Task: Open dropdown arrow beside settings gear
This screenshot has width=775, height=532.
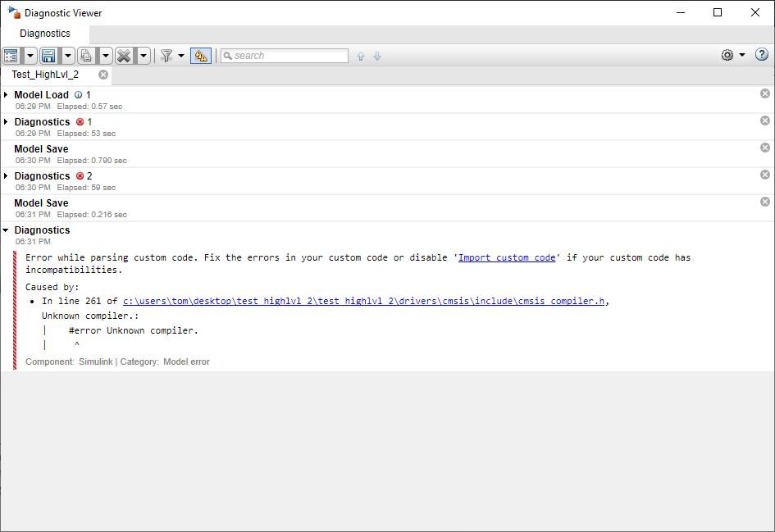Action: [742, 55]
